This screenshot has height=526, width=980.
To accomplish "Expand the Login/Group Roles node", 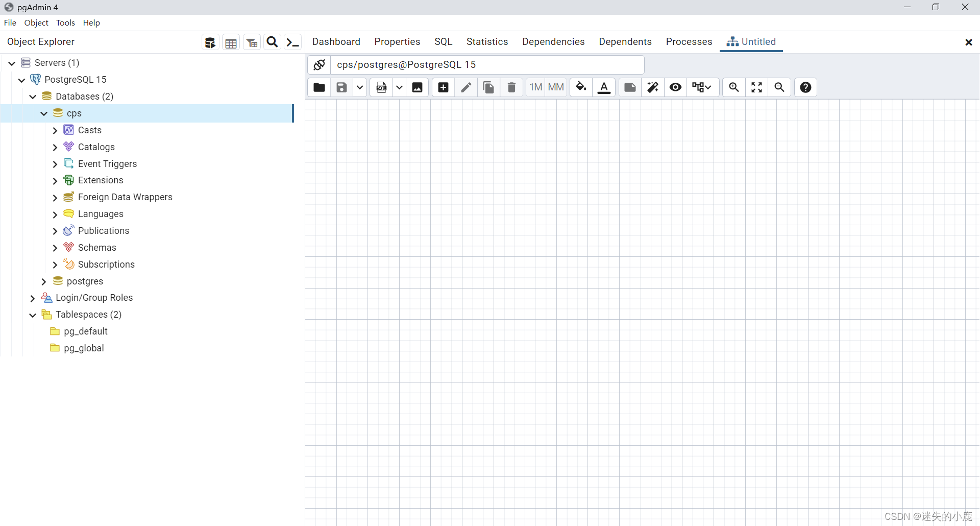I will tap(33, 298).
